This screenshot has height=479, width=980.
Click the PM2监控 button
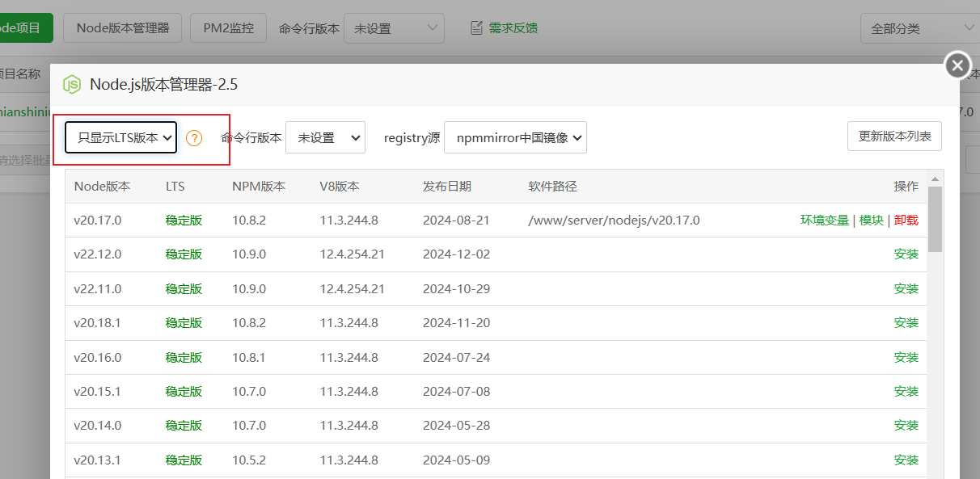click(x=229, y=27)
